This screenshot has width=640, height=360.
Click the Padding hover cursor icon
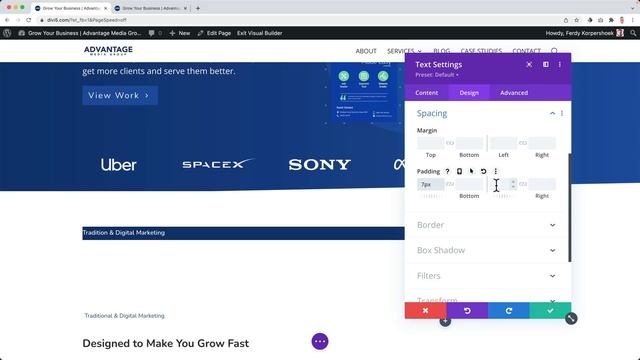471,171
